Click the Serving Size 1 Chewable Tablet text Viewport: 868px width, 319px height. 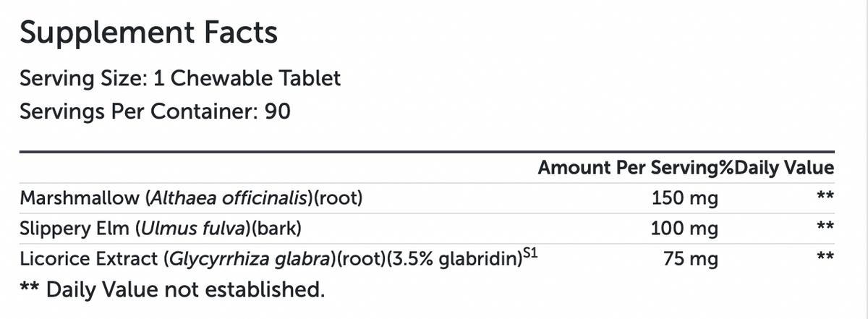click(x=180, y=78)
